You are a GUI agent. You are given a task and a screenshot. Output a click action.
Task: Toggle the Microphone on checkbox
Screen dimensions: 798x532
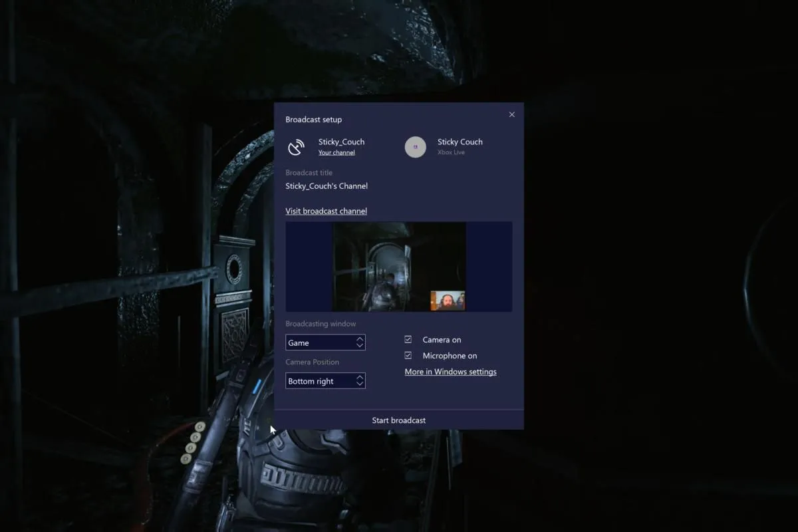(x=408, y=355)
